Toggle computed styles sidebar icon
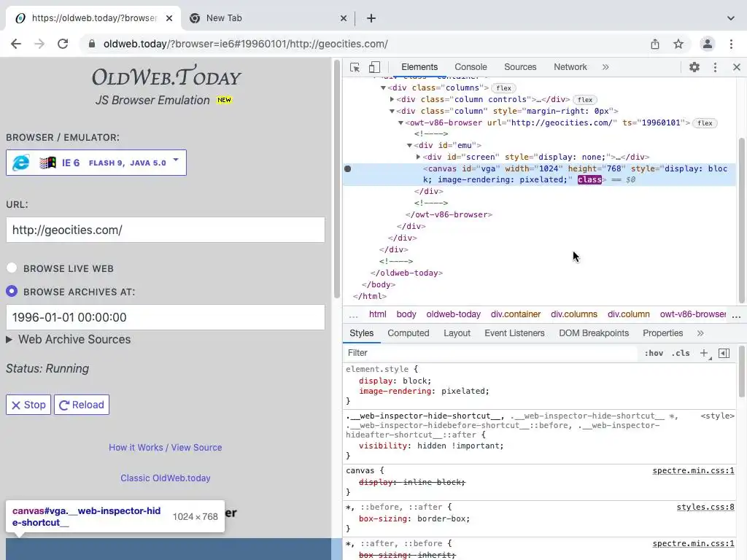The image size is (747, 560). [724, 353]
